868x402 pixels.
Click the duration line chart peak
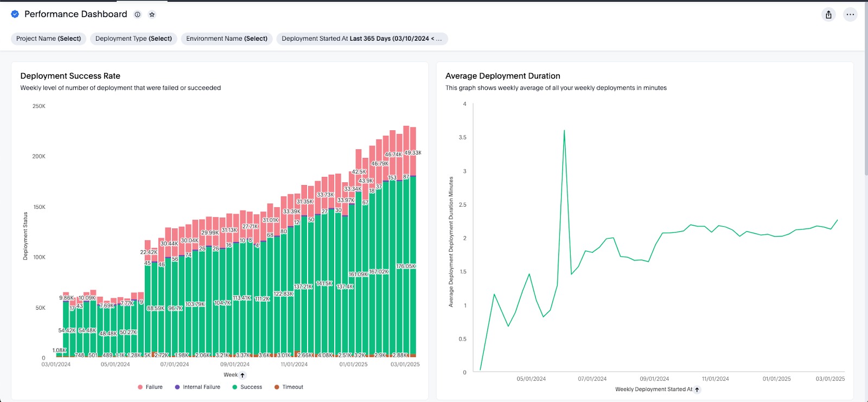tap(564, 131)
